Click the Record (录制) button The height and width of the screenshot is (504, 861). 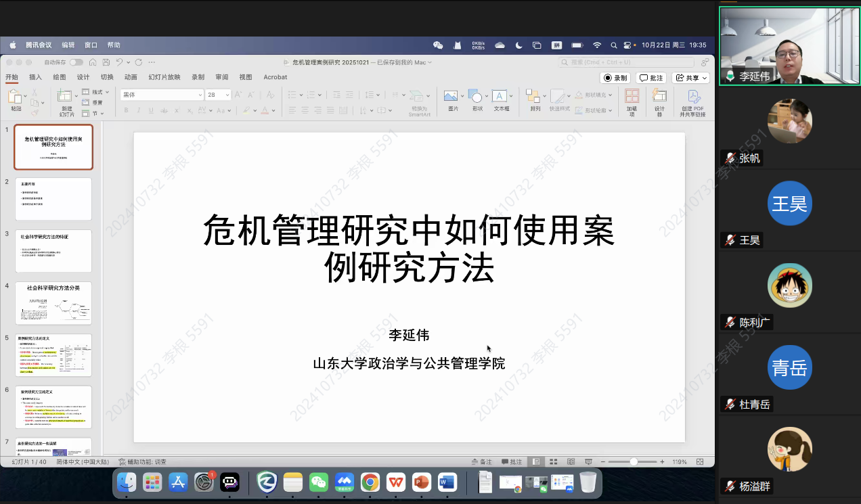(x=615, y=78)
